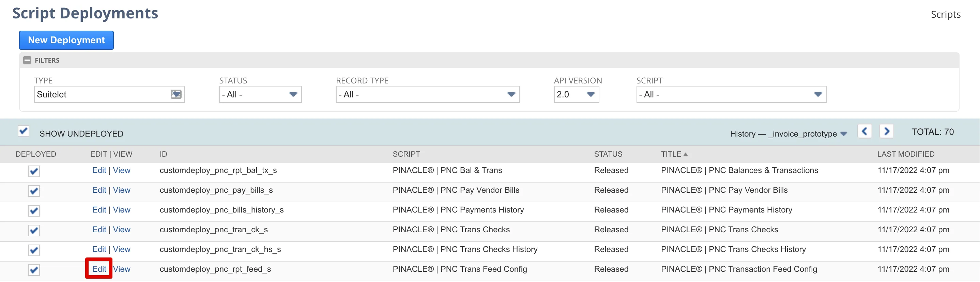Uncheck deployed box for customdeploy_pnc_tran_ck_s

click(x=34, y=230)
